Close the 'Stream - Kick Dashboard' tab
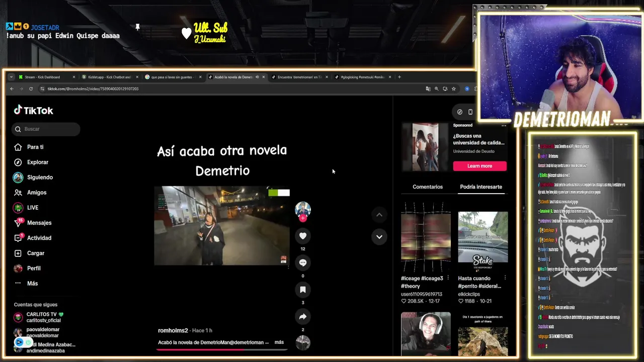Viewport: 644px width, 362px height. [x=74, y=77]
